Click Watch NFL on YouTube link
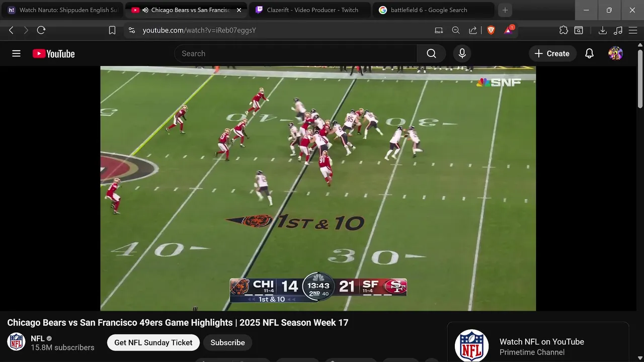 [541, 341]
